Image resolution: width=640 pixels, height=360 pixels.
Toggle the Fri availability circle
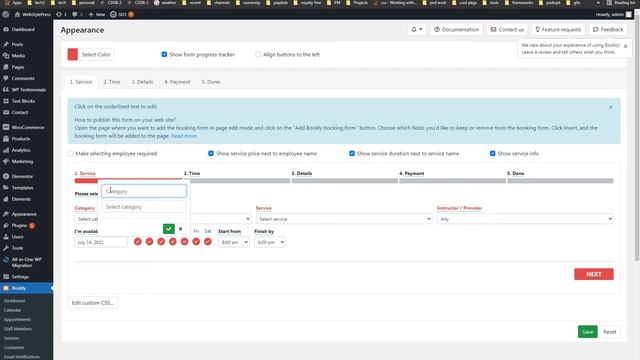(196, 242)
